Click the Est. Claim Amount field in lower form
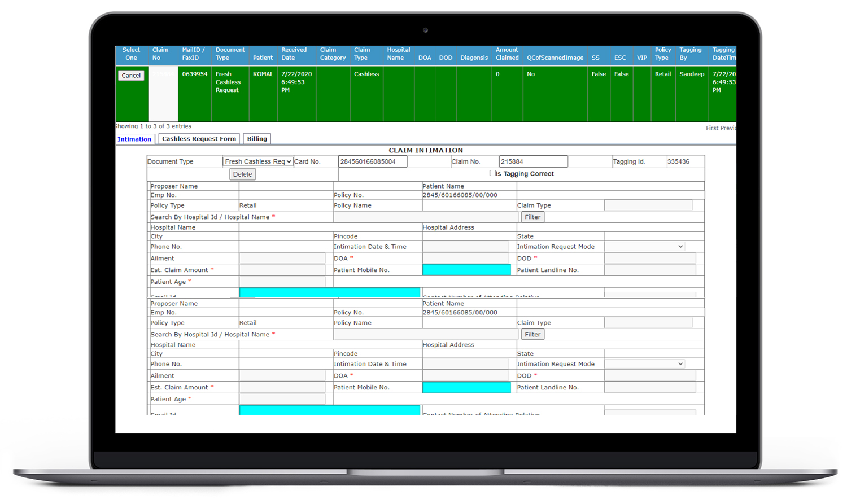The image size is (847, 504). 282,388
